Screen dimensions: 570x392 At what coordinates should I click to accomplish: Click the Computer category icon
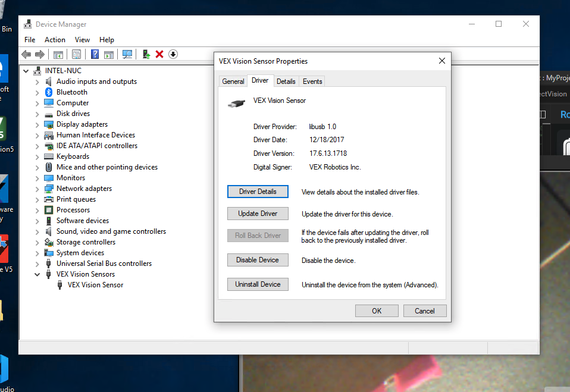tap(49, 103)
